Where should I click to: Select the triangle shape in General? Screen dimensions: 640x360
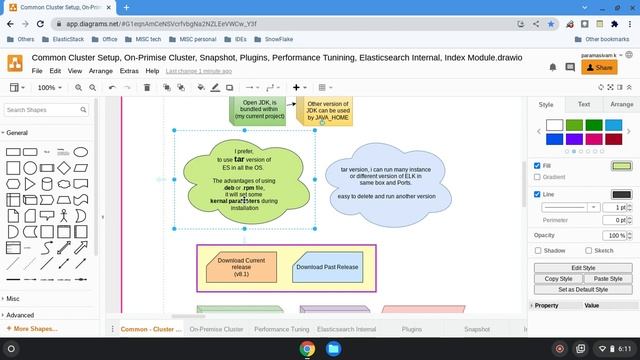click(x=30, y=184)
